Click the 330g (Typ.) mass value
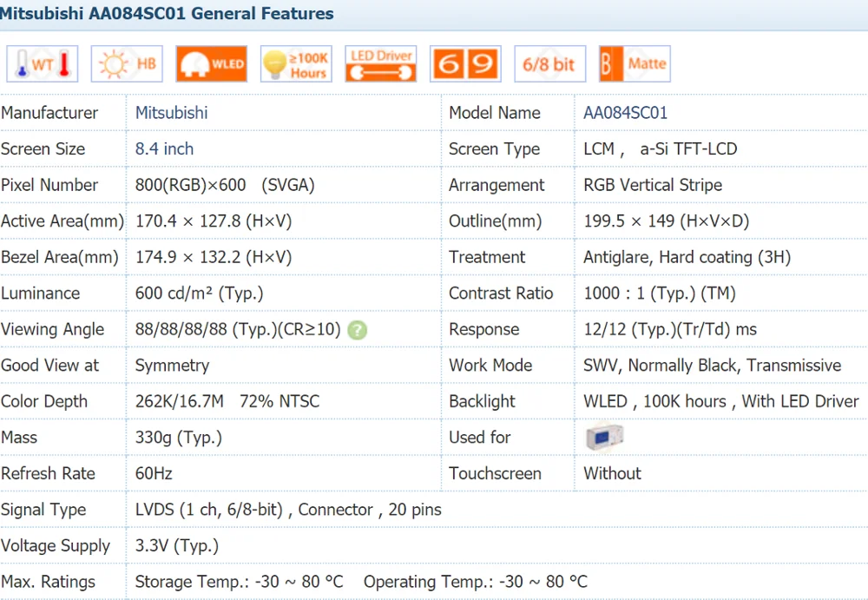Viewport: 868px width, 600px height. click(x=179, y=438)
